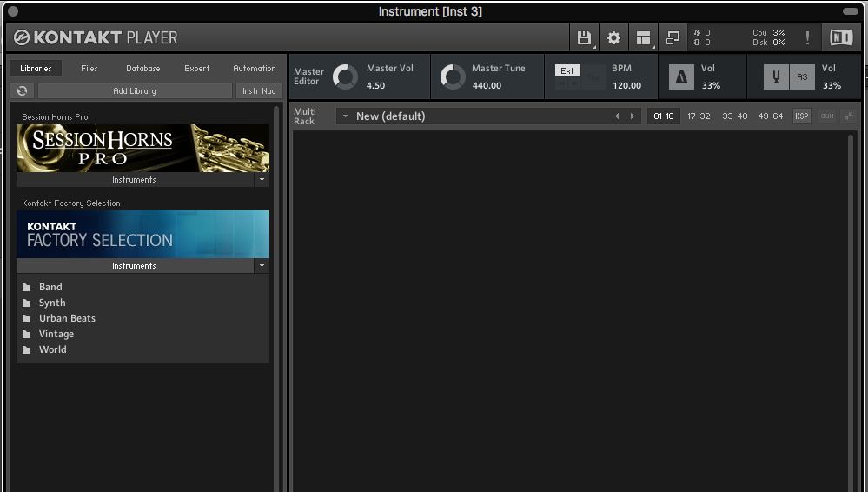Viewport: 868px width, 492px height.
Task: Toggle the Ext sync button
Action: (x=567, y=71)
